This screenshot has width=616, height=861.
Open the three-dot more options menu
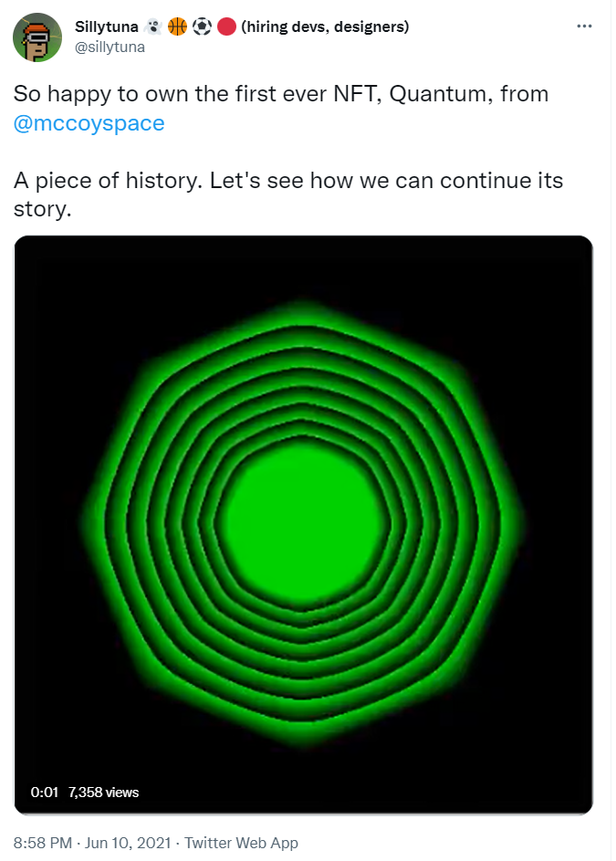point(585,26)
